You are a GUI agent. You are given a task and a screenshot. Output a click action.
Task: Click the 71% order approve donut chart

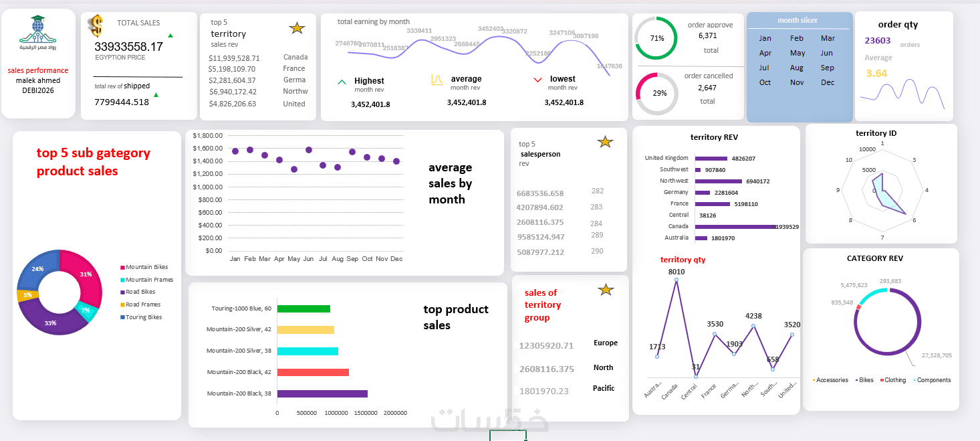(656, 38)
